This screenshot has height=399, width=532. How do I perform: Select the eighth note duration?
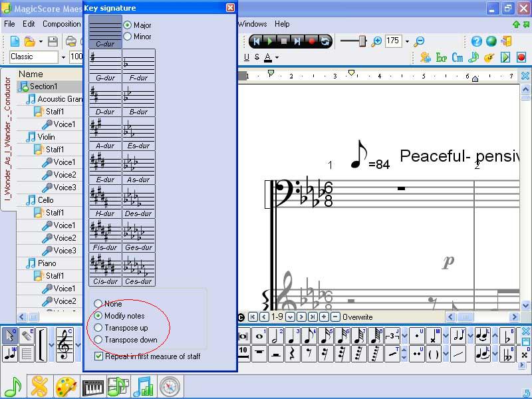click(x=309, y=336)
